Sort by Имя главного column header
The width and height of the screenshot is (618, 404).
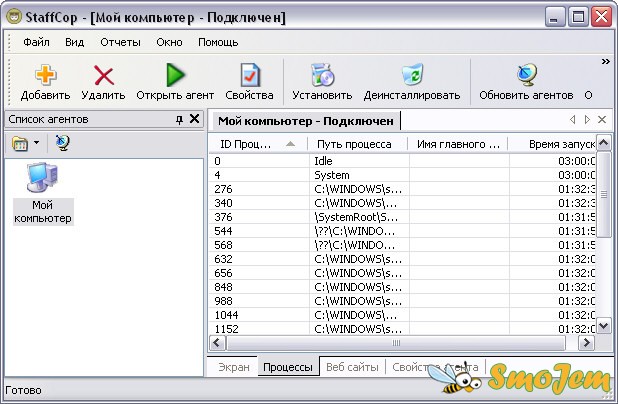(458, 144)
